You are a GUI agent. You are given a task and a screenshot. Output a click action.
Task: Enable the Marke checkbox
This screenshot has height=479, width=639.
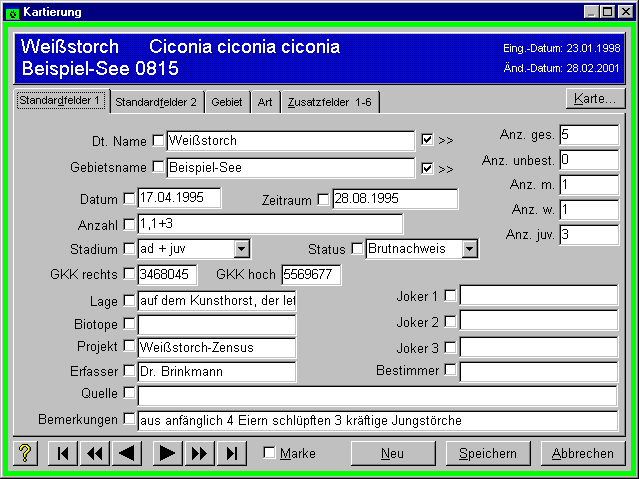pyautogui.click(x=269, y=453)
